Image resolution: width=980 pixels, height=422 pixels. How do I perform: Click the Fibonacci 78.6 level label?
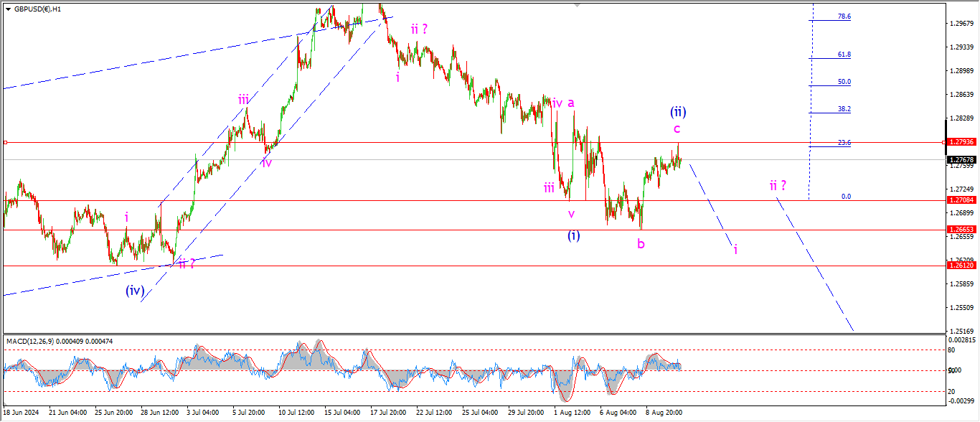pyautogui.click(x=844, y=17)
